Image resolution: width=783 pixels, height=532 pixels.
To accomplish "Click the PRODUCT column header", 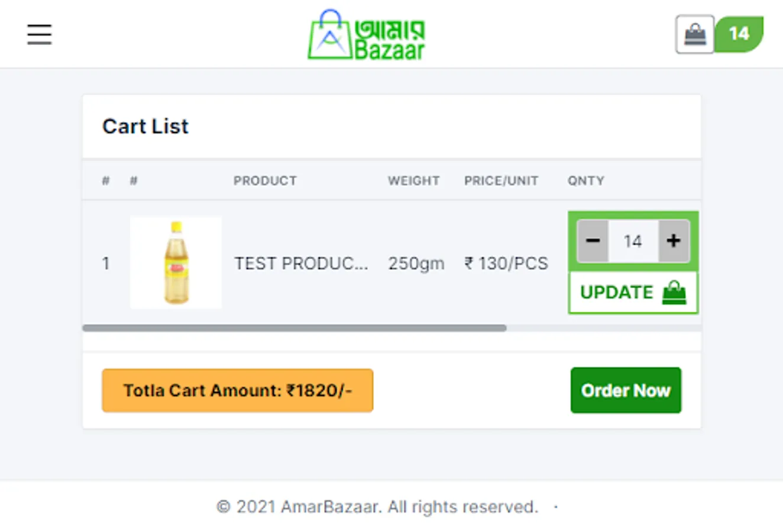I will [x=265, y=181].
